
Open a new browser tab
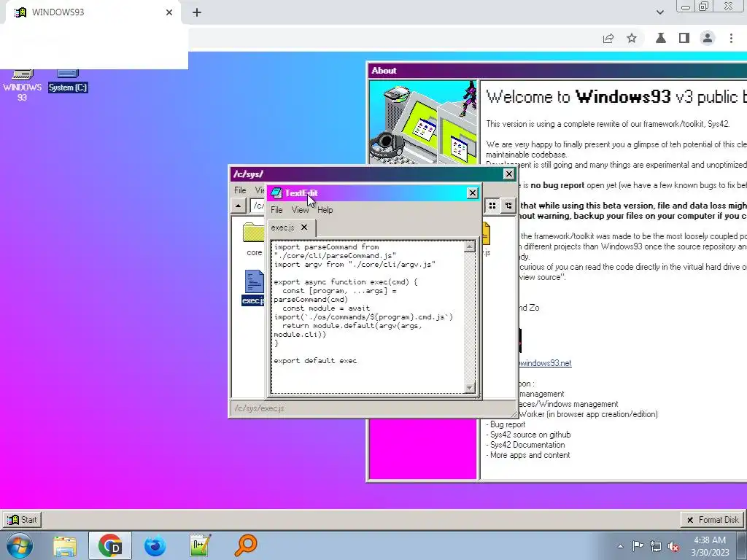[197, 12]
